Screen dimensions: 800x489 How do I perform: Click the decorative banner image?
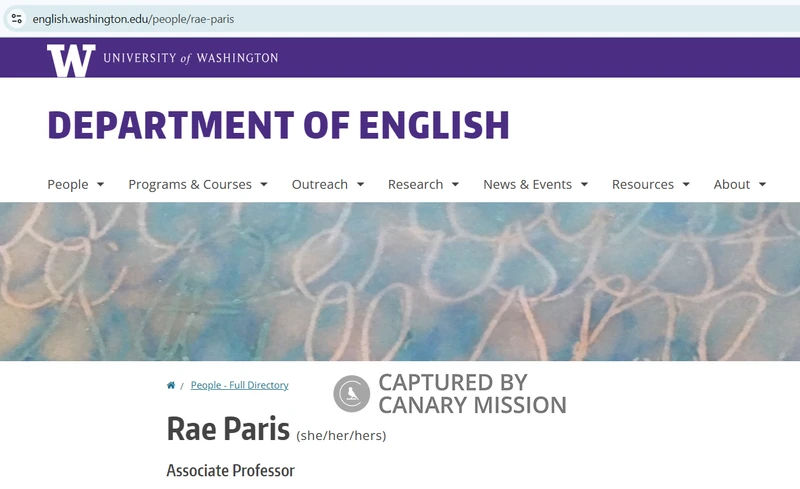(x=400, y=282)
